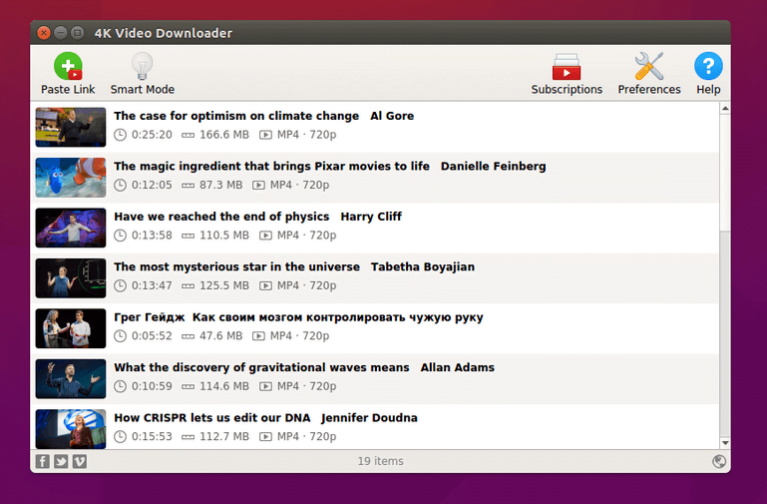Click size icon beside 125.5 MB
767x504 pixels.
click(x=188, y=286)
